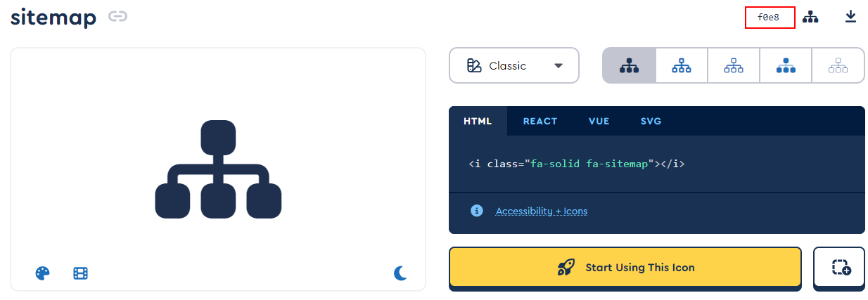Screen dimensions: 868x300
Task: Open the SVG code tab
Action: [x=651, y=121]
